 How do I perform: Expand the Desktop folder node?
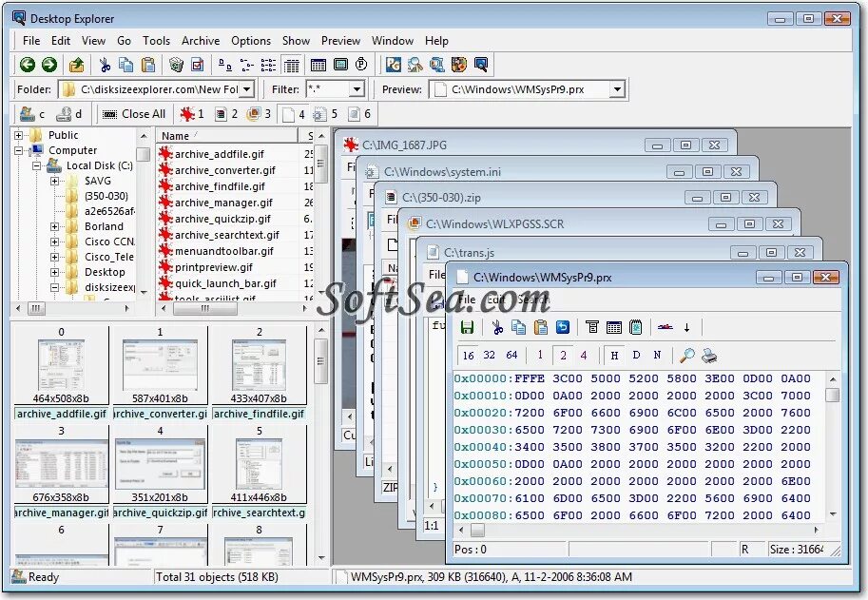pyautogui.click(x=55, y=272)
